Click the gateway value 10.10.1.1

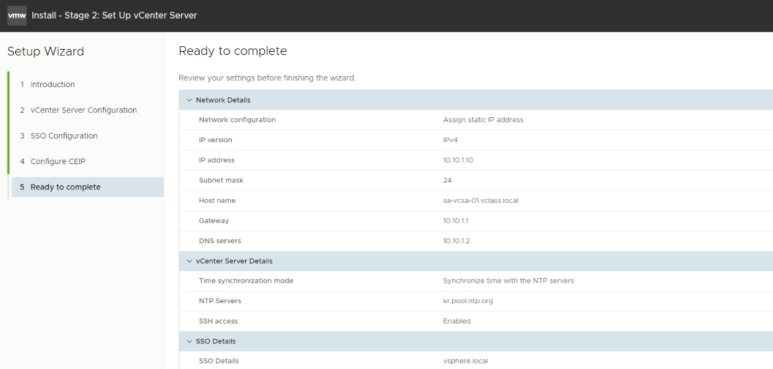[456, 221]
